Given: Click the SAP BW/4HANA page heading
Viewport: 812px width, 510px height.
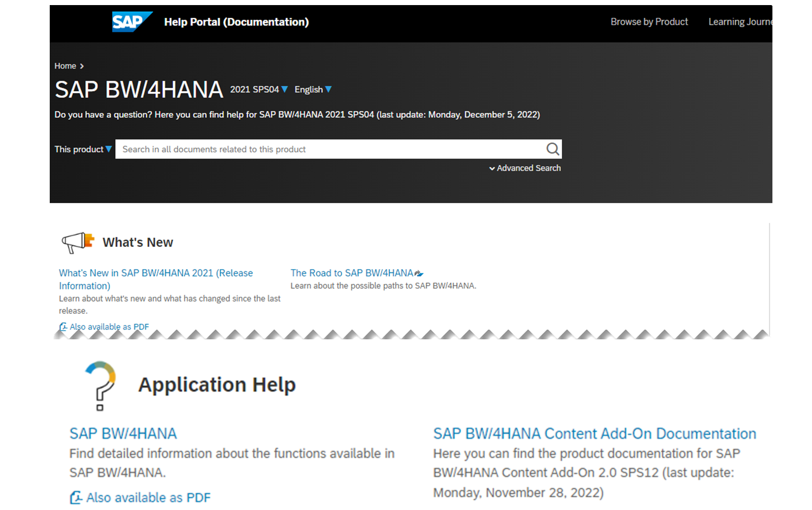Looking at the screenshot, I should pyautogui.click(x=139, y=89).
